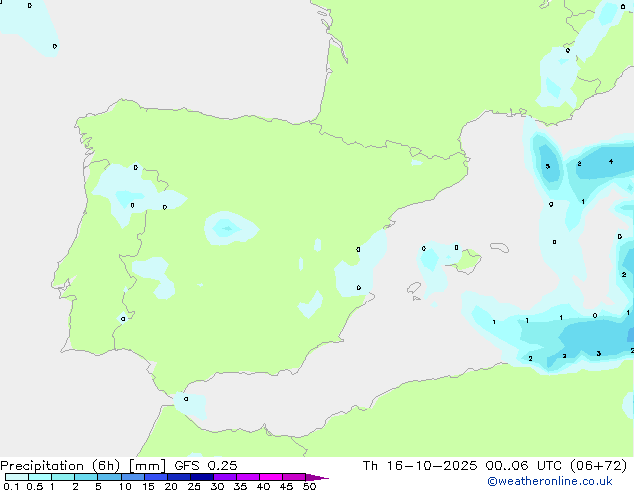Click the 30–35 mm purple legend swatch
The image size is (634, 490).
[225, 477]
